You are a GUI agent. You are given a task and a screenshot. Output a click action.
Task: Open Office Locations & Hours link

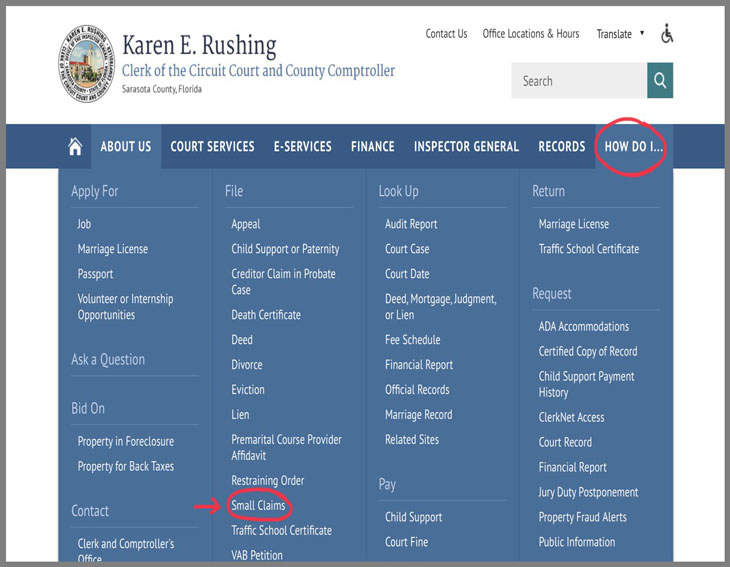click(x=530, y=34)
